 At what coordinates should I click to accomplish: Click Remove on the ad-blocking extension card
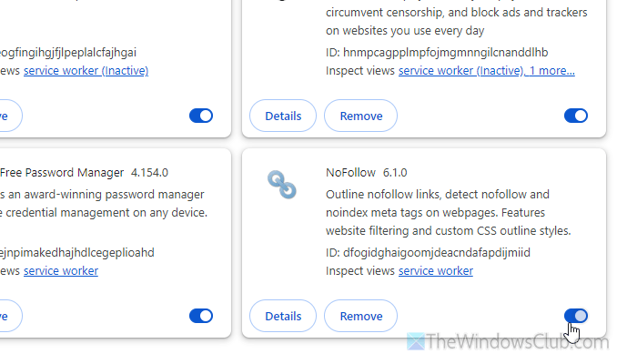(360, 116)
